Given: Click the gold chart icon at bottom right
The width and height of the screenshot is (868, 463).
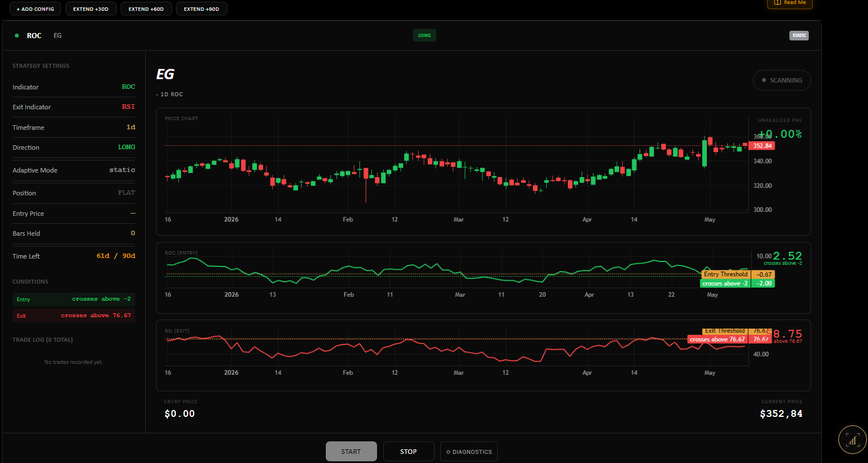Looking at the screenshot, I should tap(853, 439).
